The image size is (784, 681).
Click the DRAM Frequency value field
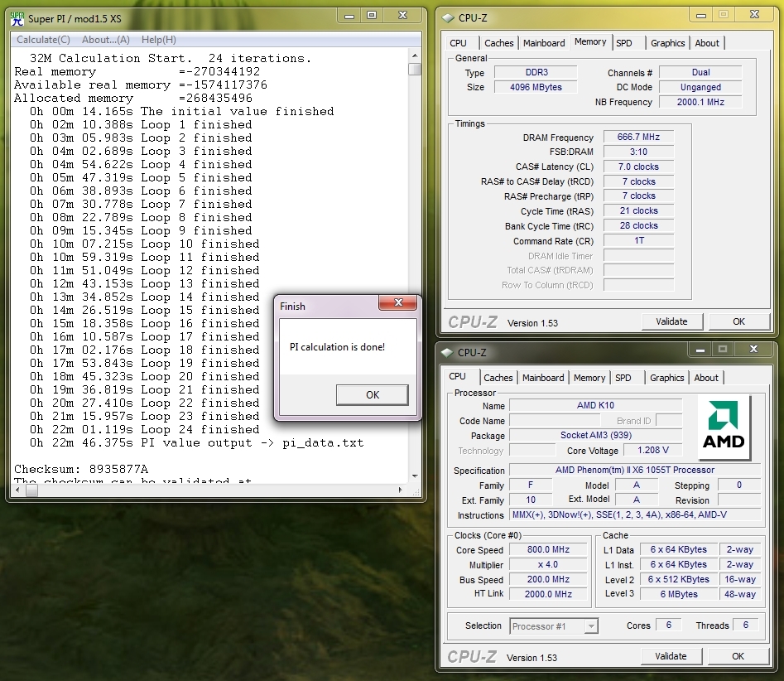click(x=638, y=138)
